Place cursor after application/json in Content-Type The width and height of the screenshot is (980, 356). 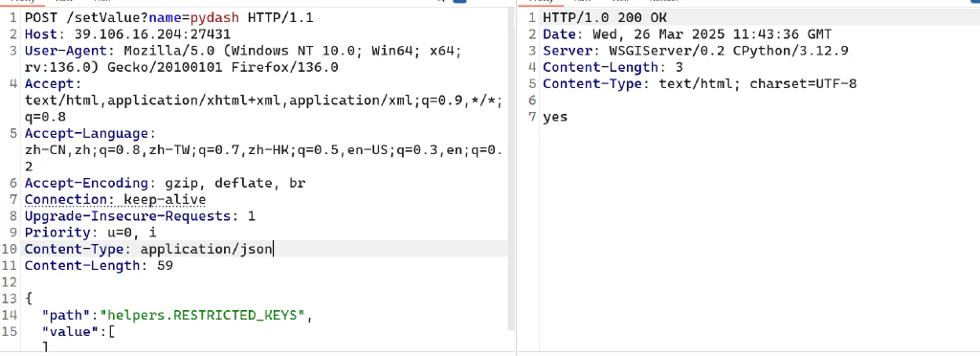tap(273, 249)
